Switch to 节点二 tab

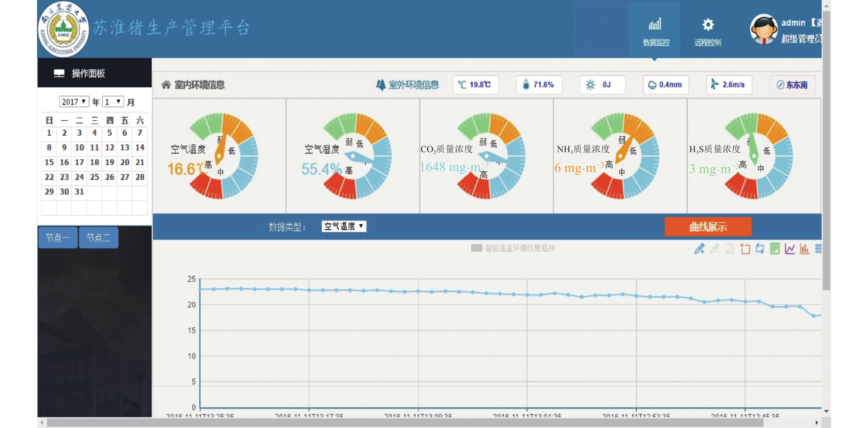click(98, 238)
